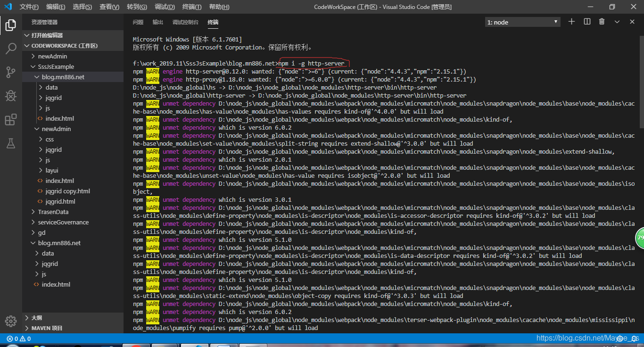Open the Debug view icon
This screenshot has width=644, height=347.
pos(11,96)
